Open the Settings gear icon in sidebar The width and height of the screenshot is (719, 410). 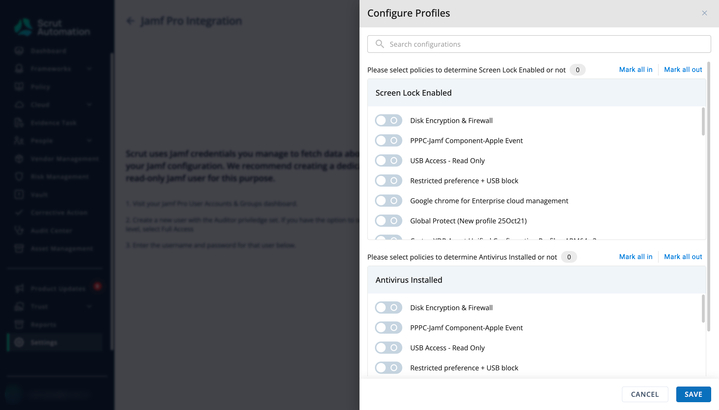[x=19, y=342]
